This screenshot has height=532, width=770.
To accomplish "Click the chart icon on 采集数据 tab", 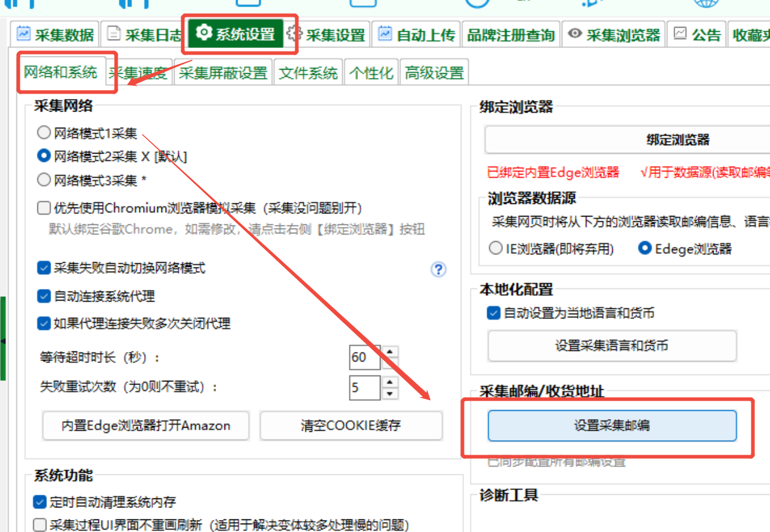I will pos(23,34).
